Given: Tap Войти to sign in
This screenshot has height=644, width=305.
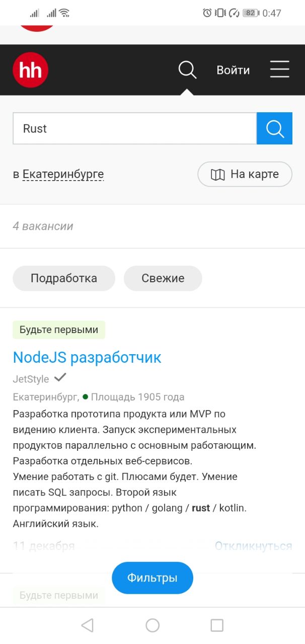Looking at the screenshot, I should (233, 70).
